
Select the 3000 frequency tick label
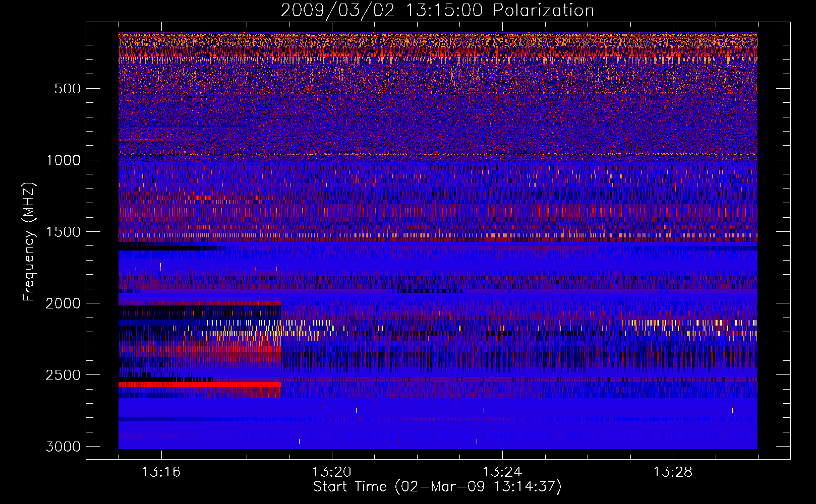click(x=63, y=447)
